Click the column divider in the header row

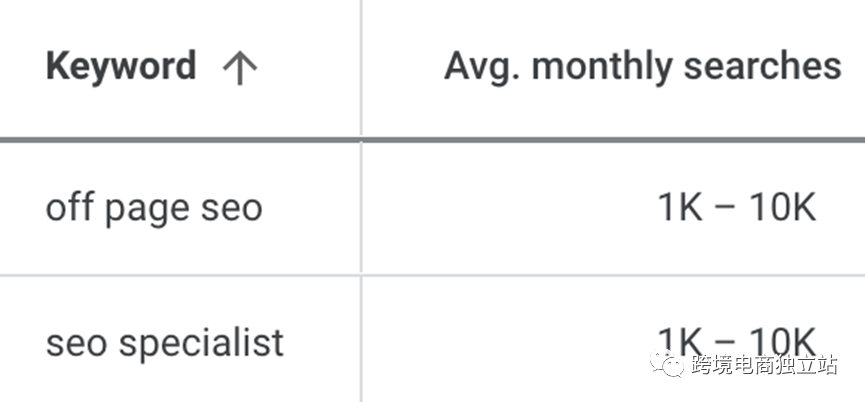click(361, 68)
